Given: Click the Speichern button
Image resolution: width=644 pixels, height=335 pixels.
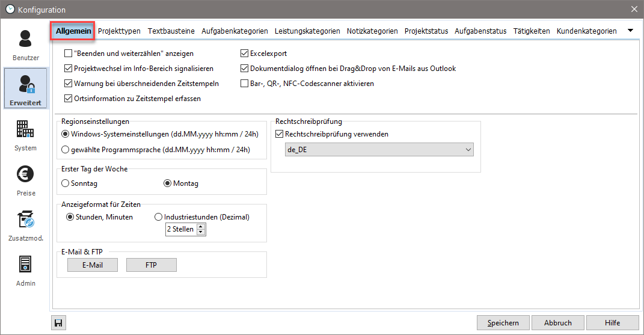Looking at the screenshot, I should 503,323.
